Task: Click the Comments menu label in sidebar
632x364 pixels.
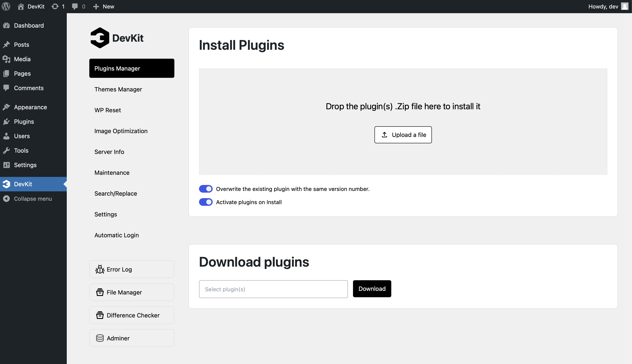Action: click(29, 88)
